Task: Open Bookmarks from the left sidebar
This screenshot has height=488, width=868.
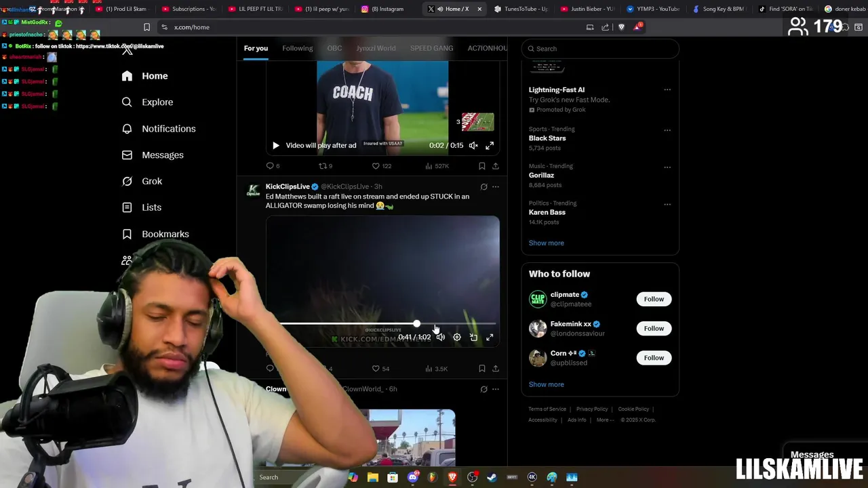Action: [x=155, y=234]
